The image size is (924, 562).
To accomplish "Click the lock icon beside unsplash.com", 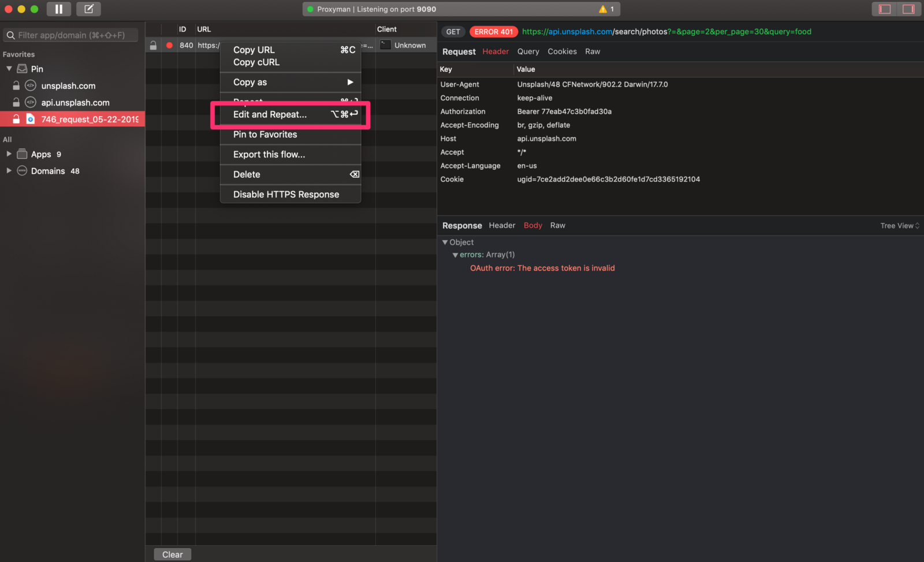I will [x=16, y=85].
